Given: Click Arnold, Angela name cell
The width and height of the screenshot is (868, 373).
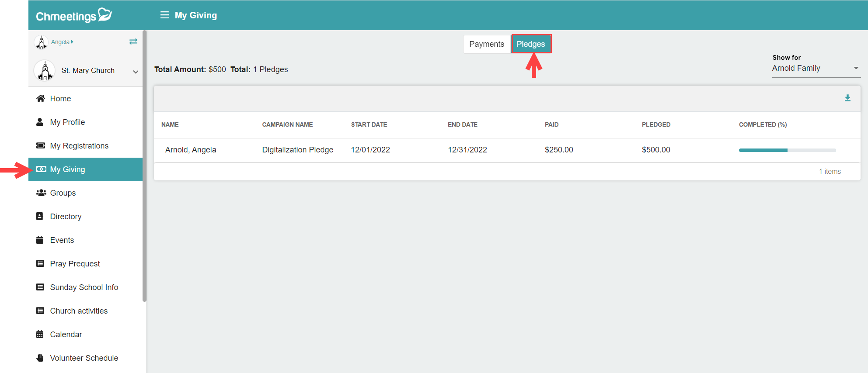Looking at the screenshot, I should [191, 150].
